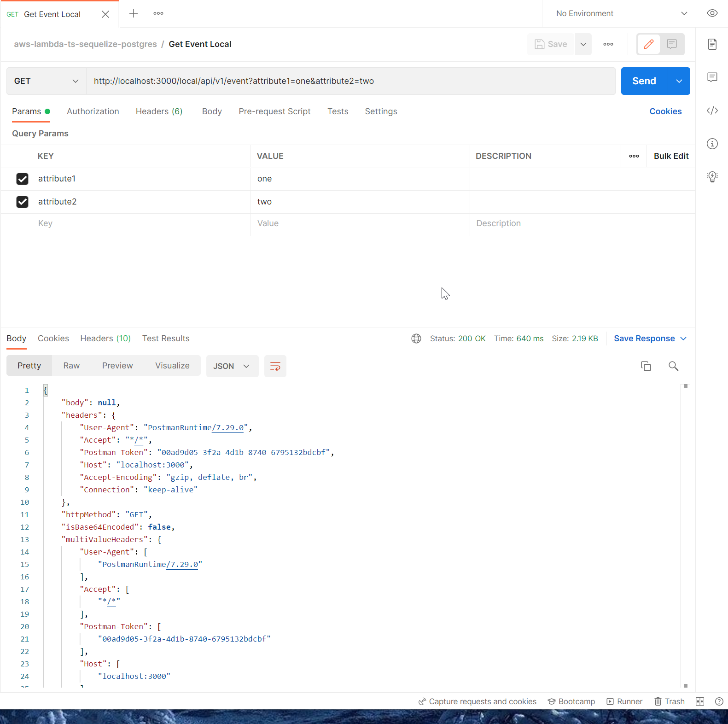Click the response body vertical scrollbar
The width and height of the screenshot is (728, 724).
click(x=686, y=536)
